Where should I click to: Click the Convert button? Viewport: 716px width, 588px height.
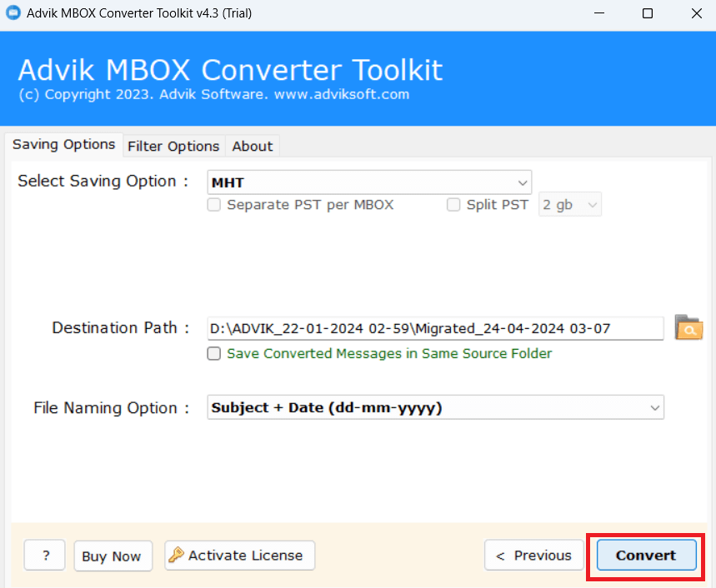[x=646, y=556]
